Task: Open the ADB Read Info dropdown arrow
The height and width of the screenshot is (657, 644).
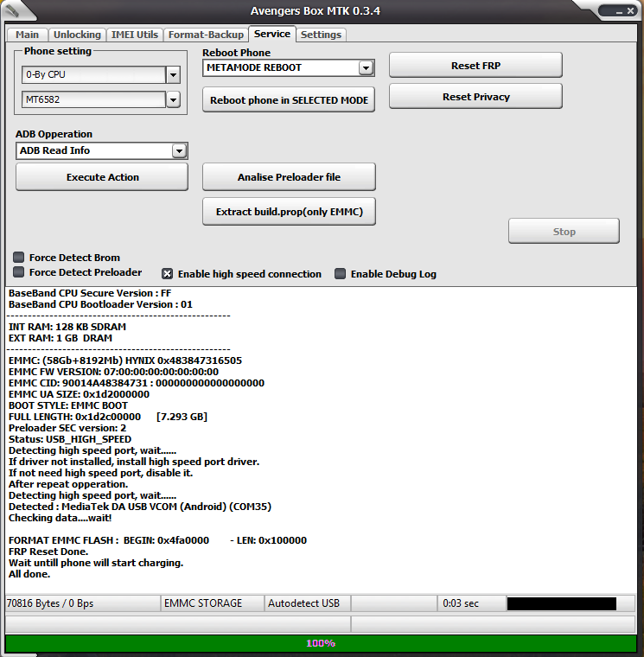Action: pyautogui.click(x=179, y=150)
